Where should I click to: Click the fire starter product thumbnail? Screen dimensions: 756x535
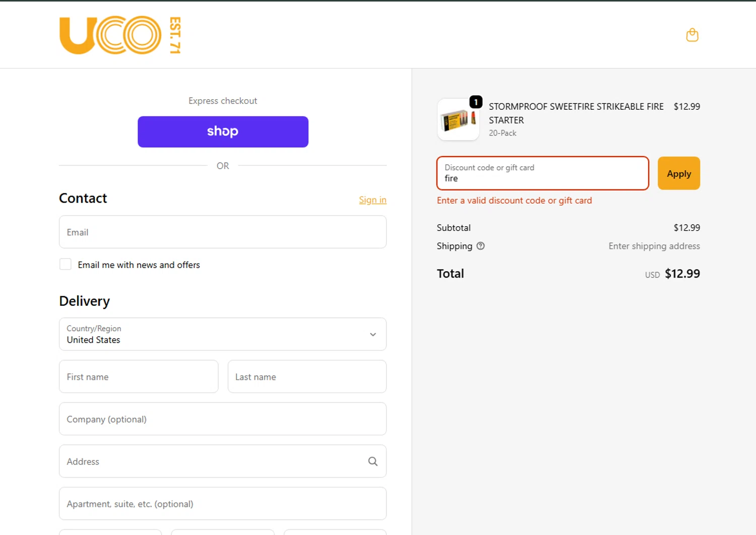pos(458,119)
